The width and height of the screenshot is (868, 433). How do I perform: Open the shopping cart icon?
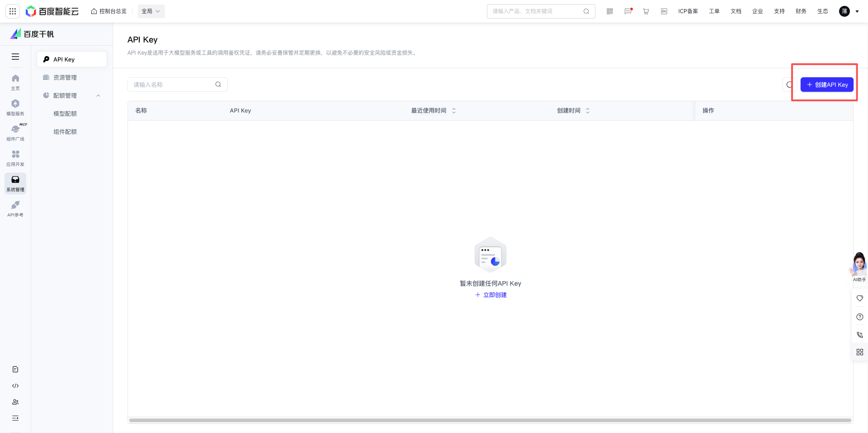[646, 11]
